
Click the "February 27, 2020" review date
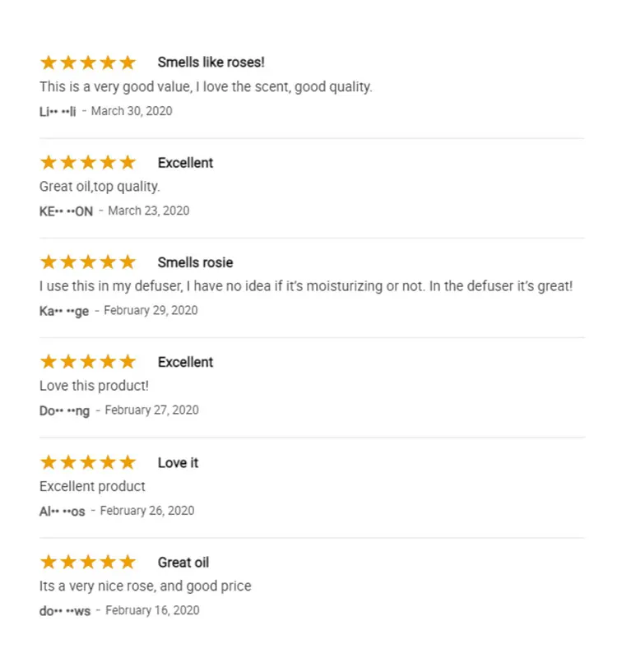(x=151, y=410)
